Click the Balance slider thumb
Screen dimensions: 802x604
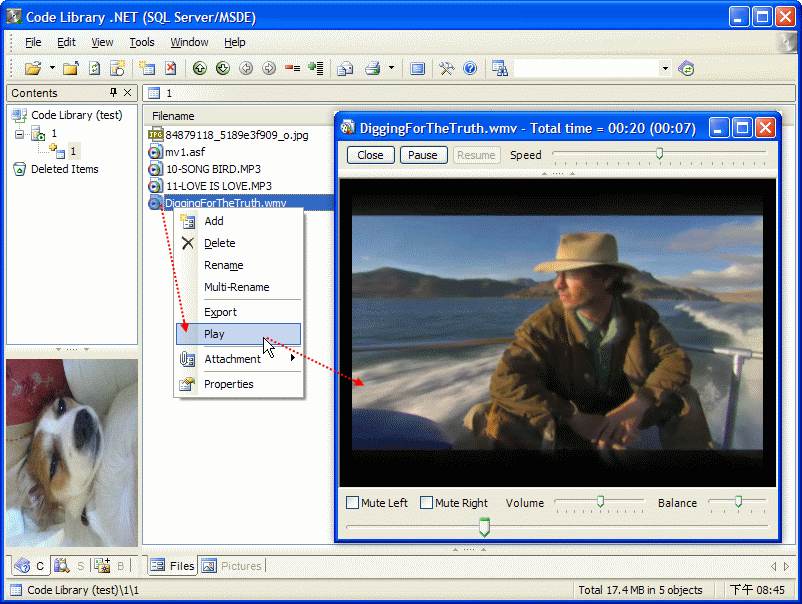[738, 502]
